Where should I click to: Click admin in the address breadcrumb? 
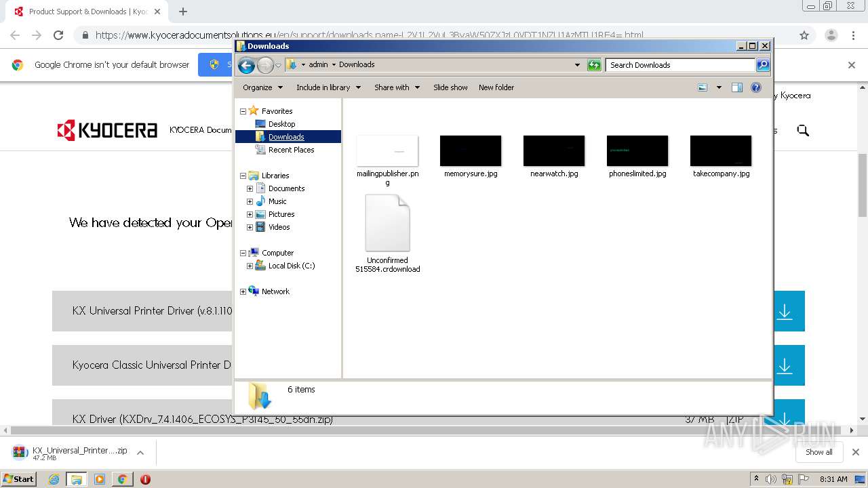click(x=318, y=64)
